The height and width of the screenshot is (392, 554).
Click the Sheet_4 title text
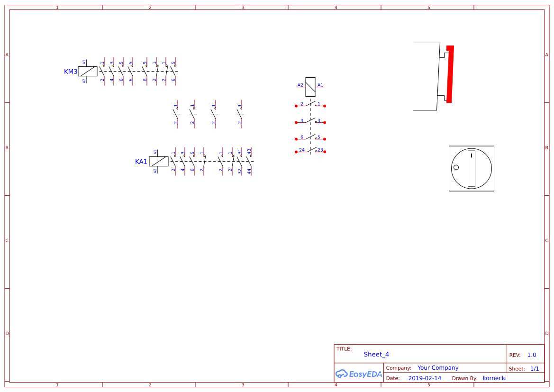pyautogui.click(x=376, y=354)
